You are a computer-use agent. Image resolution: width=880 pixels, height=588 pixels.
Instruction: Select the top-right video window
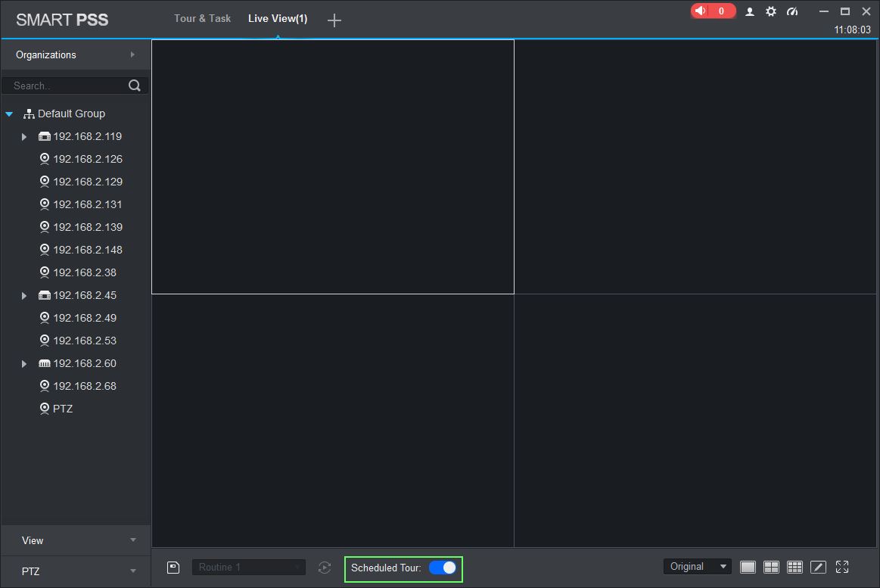(x=695, y=166)
